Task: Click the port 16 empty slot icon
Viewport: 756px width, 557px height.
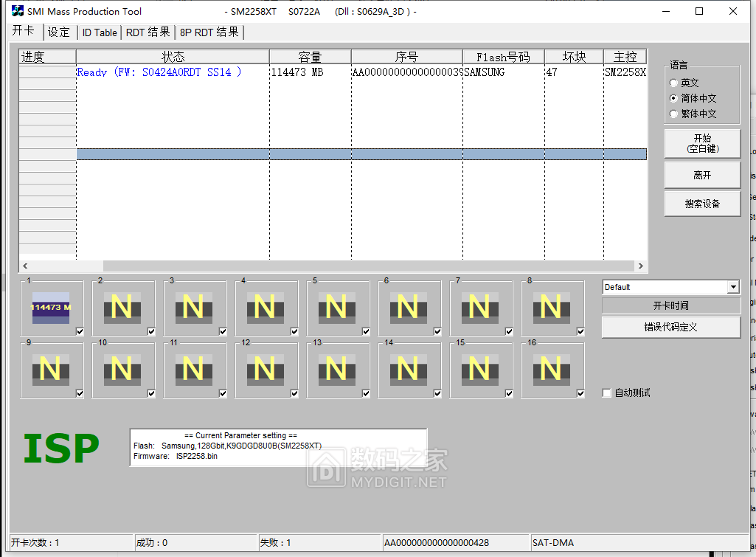Action: [x=551, y=369]
